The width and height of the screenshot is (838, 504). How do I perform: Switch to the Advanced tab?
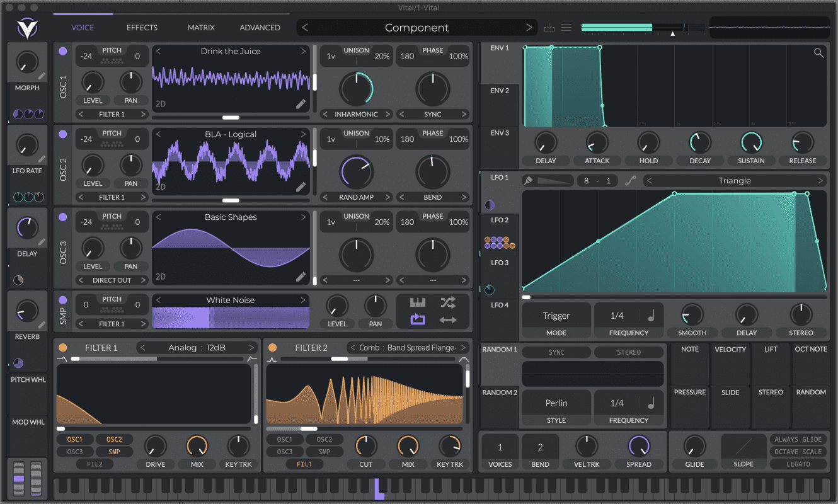(x=260, y=28)
